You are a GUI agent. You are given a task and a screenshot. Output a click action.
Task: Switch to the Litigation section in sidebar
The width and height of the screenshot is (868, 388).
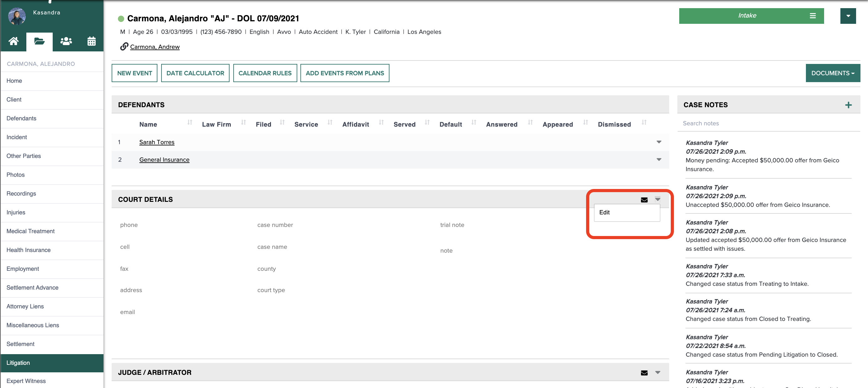point(19,363)
